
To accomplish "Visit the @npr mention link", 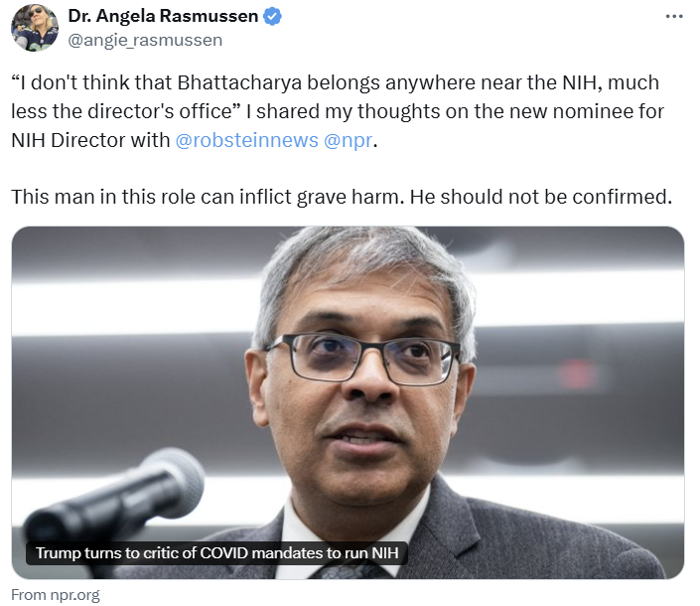I will pyautogui.click(x=348, y=140).
